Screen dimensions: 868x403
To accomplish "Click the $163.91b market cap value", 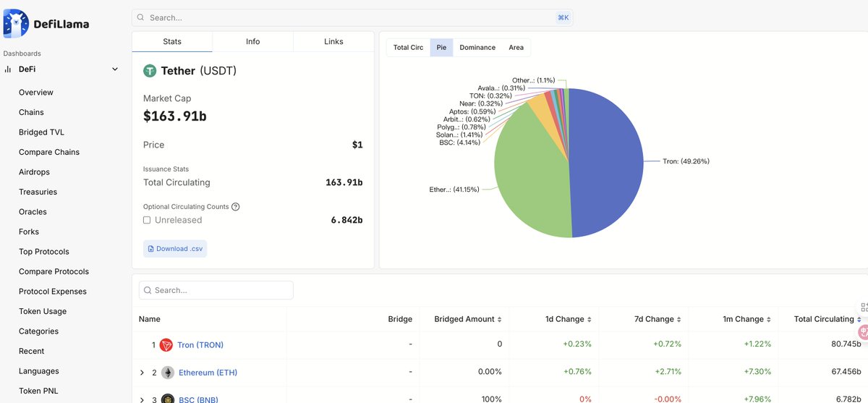I will tap(175, 115).
